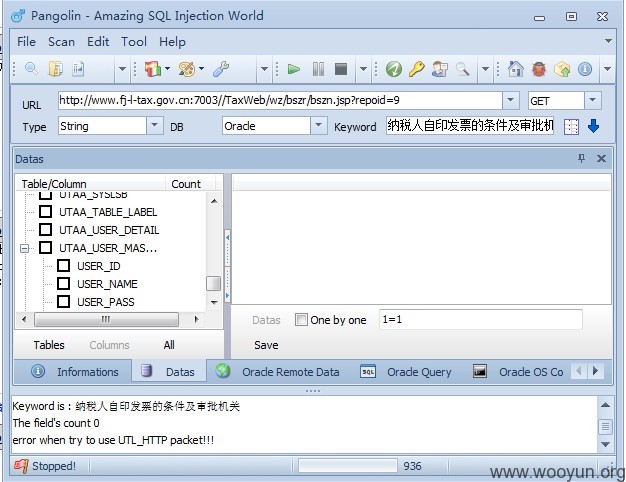Open the Type String dropdown

[x=155, y=125]
